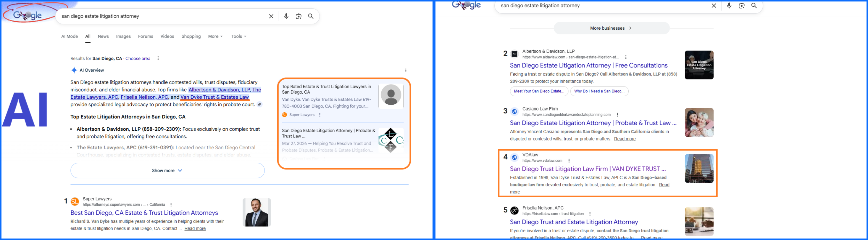Open three-dot menu beside Super Lawyers source card
This screenshot has width=868, height=240.
pos(320,115)
